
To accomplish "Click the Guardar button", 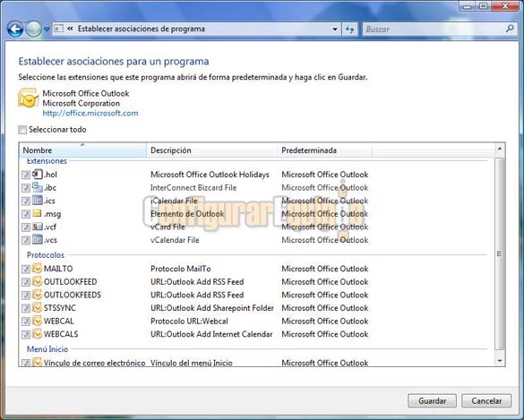I will pyautogui.click(x=432, y=400).
